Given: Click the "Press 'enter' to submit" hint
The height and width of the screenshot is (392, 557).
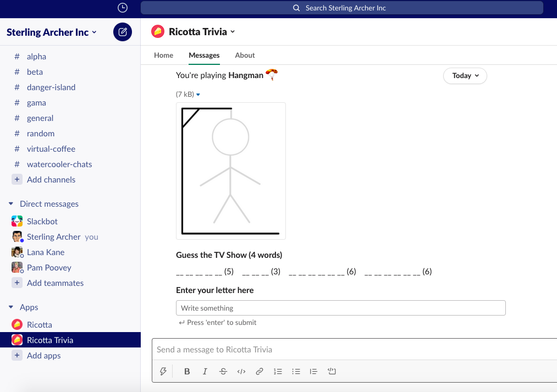Looking at the screenshot, I should 217,322.
